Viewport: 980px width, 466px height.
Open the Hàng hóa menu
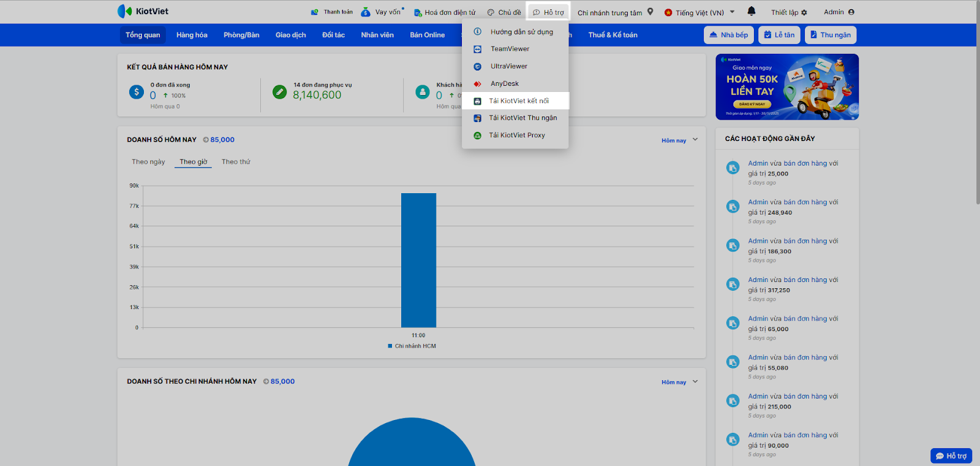pos(192,35)
